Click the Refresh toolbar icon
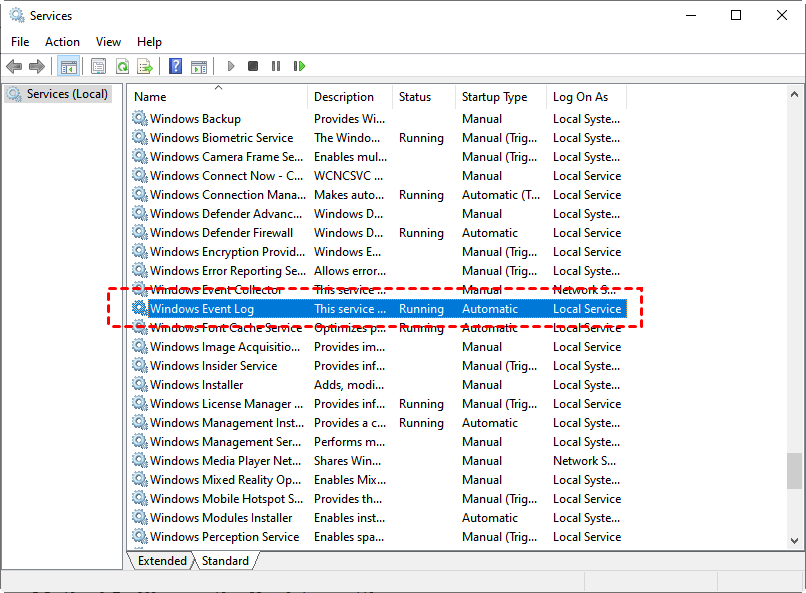The width and height of the screenshot is (806, 593). click(x=122, y=66)
